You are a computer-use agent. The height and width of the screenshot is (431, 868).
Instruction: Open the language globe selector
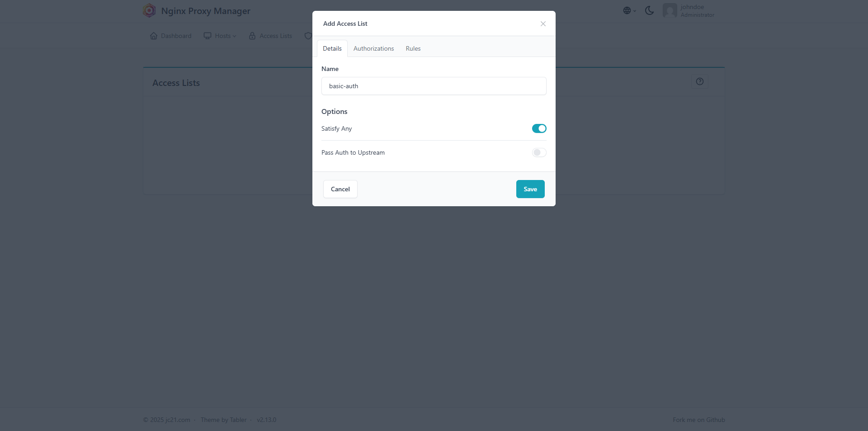(629, 10)
